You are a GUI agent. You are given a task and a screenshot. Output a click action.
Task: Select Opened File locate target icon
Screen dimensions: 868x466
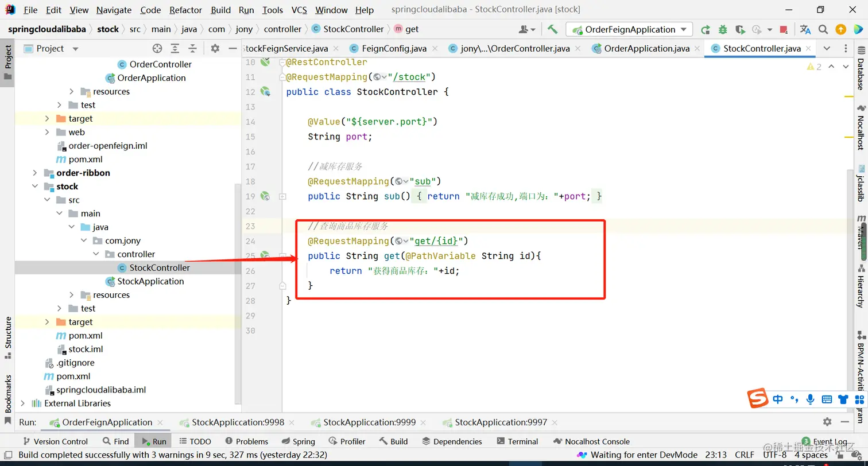(157, 48)
